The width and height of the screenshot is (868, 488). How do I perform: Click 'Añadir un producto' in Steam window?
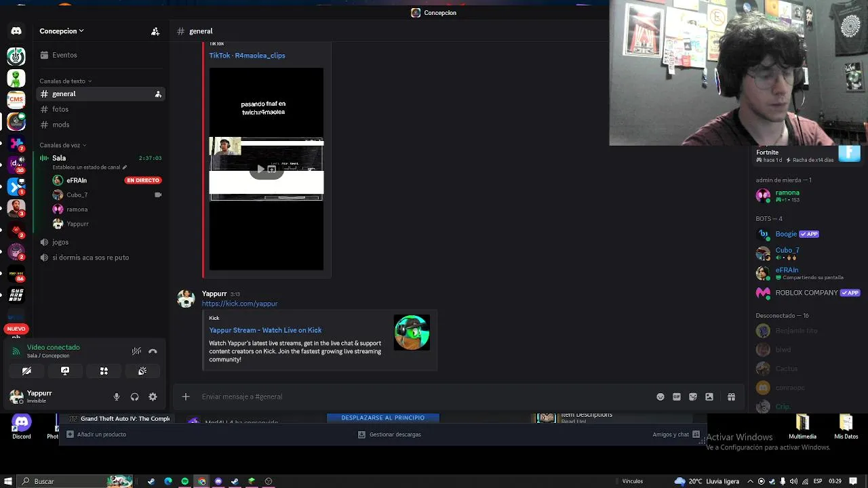(x=96, y=434)
